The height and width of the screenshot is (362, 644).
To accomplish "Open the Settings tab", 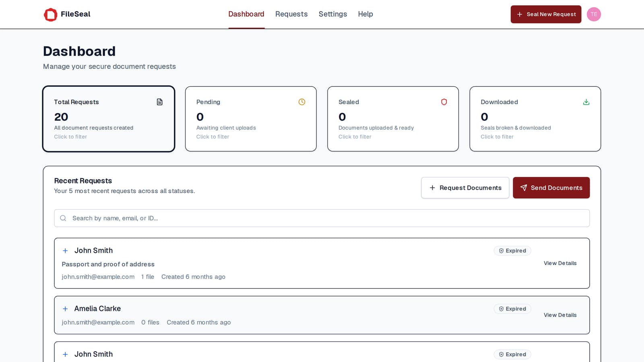I will coord(333,14).
